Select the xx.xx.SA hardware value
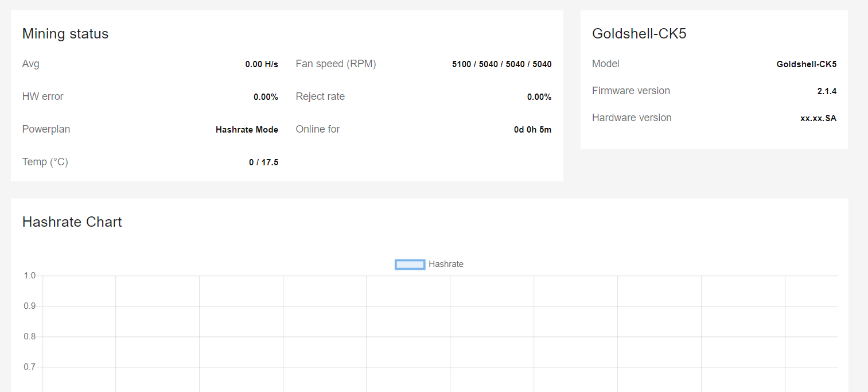 click(x=818, y=118)
